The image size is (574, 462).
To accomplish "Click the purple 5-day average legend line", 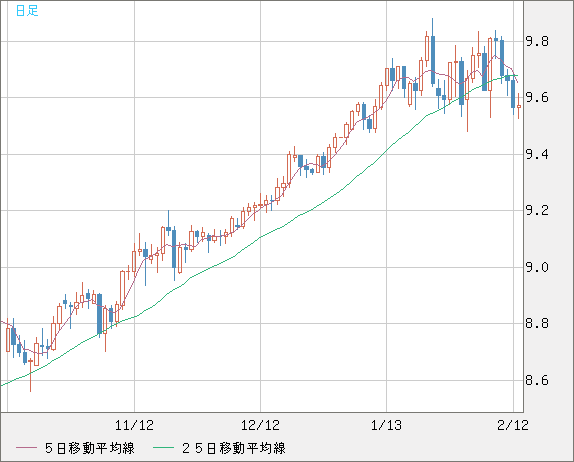I will [26, 448].
